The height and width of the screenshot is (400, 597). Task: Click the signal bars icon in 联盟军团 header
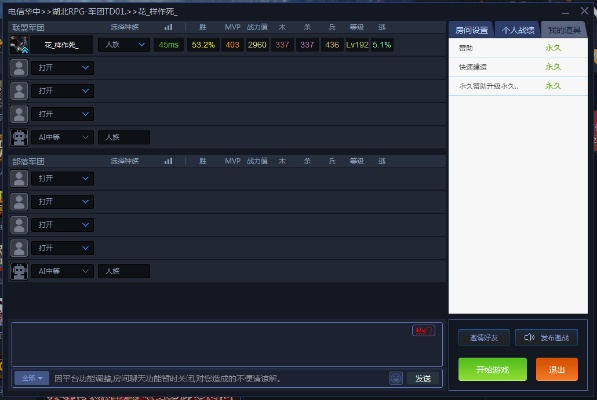tap(168, 27)
